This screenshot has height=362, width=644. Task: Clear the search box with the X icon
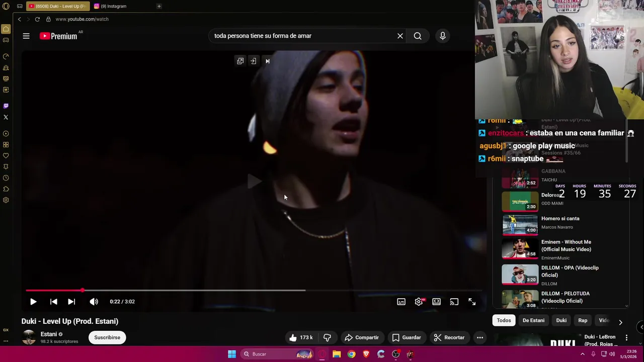point(400,36)
